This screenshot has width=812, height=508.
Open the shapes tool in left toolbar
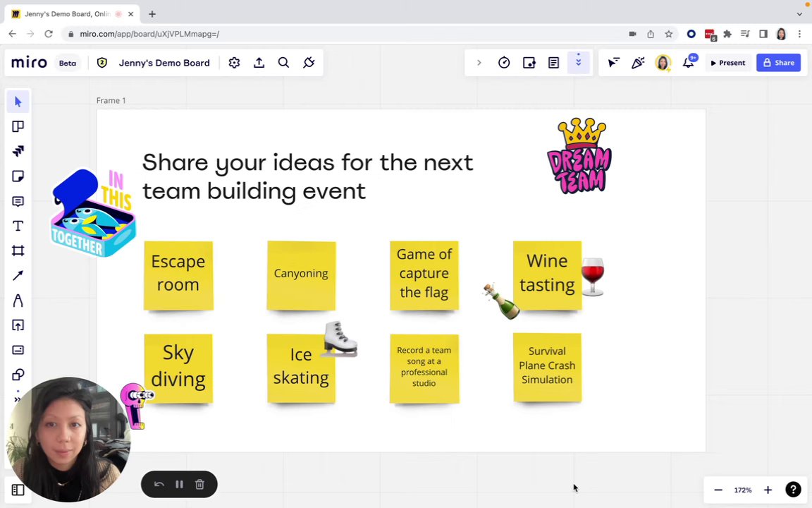[x=18, y=374]
